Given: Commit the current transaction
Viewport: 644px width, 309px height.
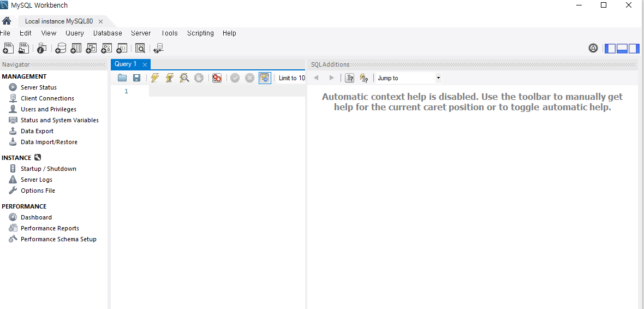Looking at the screenshot, I should [x=235, y=78].
